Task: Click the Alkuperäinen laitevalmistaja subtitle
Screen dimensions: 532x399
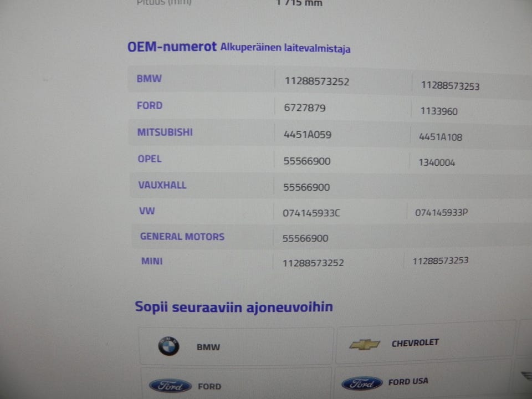Action: click(285, 48)
